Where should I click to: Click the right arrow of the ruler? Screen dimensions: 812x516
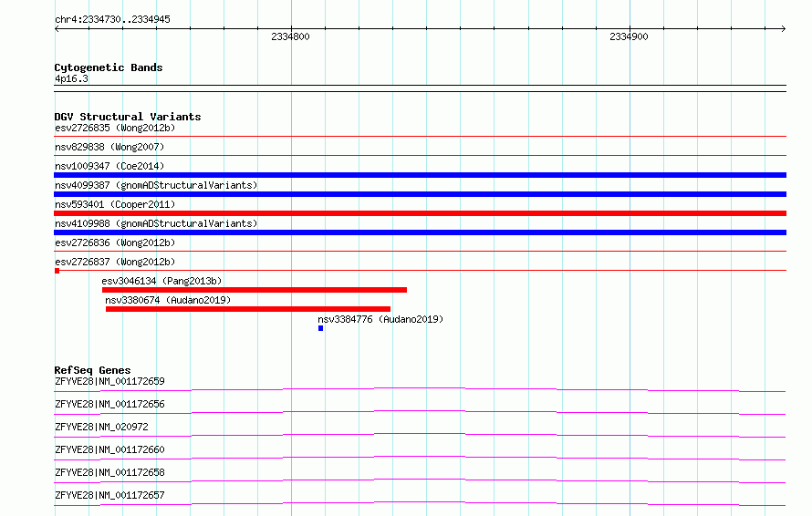(x=784, y=29)
